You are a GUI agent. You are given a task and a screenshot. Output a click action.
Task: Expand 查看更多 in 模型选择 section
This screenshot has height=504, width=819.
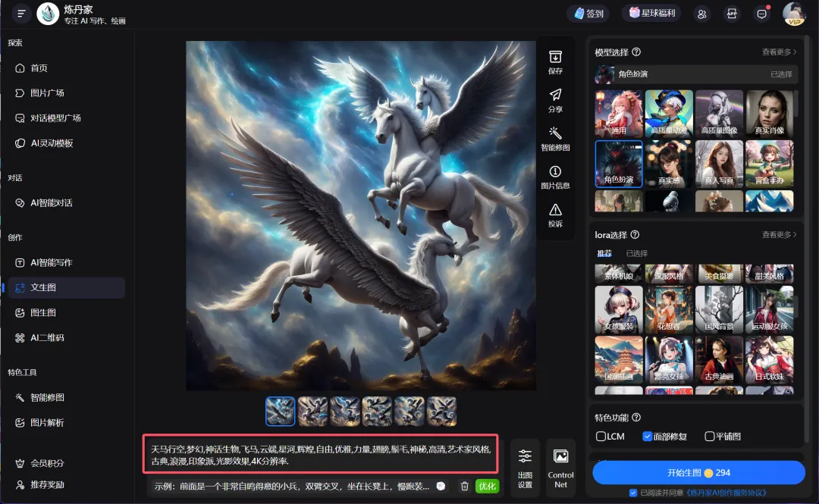click(779, 52)
